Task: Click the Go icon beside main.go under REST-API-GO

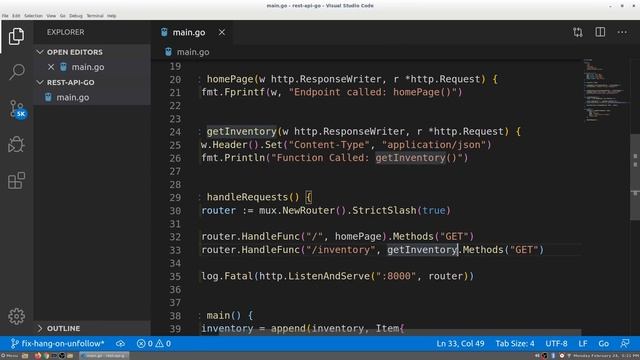Action: (48, 97)
